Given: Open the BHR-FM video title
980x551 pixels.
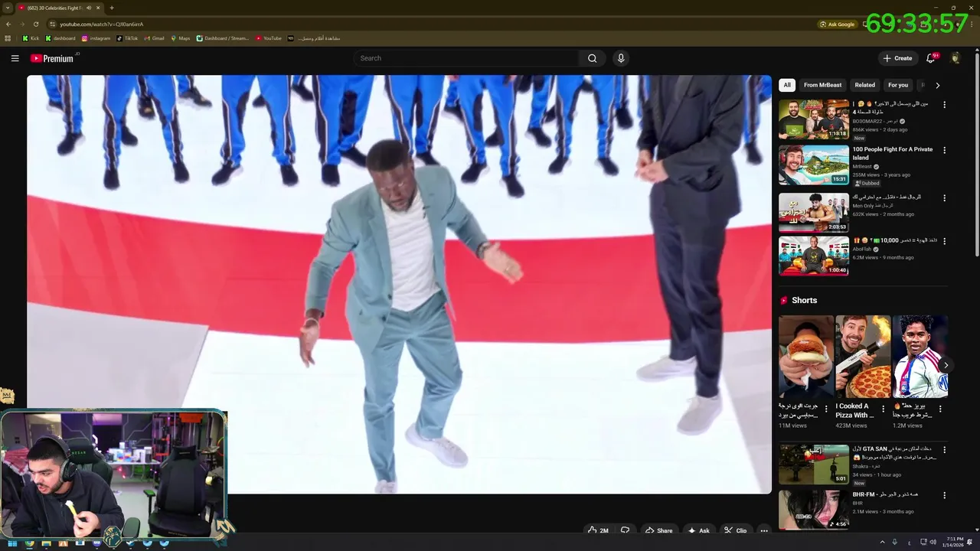Looking at the screenshot, I should [885, 494].
